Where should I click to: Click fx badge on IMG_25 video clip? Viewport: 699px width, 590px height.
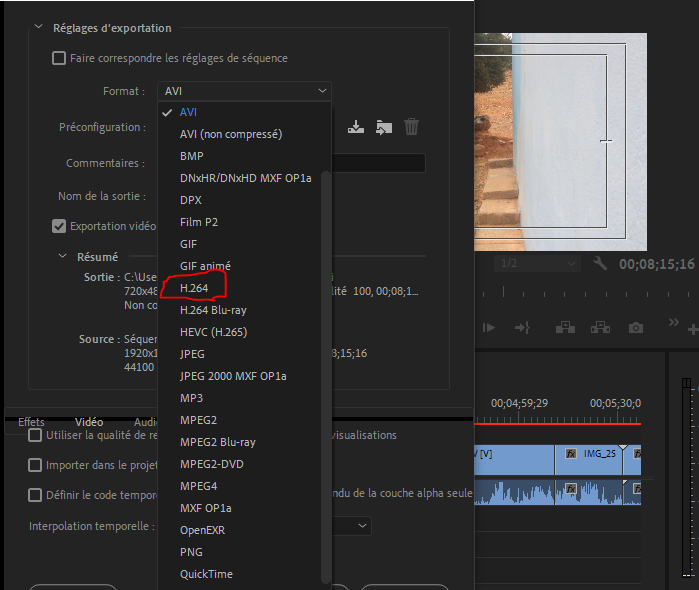571,454
